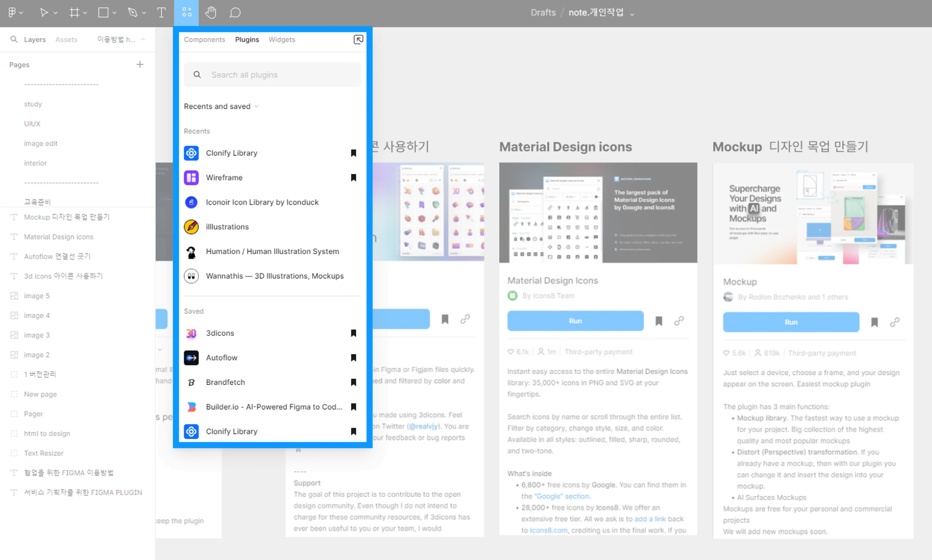Open the Assets tab
The width and height of the screenshot is (932, 560).
[66, 40]
